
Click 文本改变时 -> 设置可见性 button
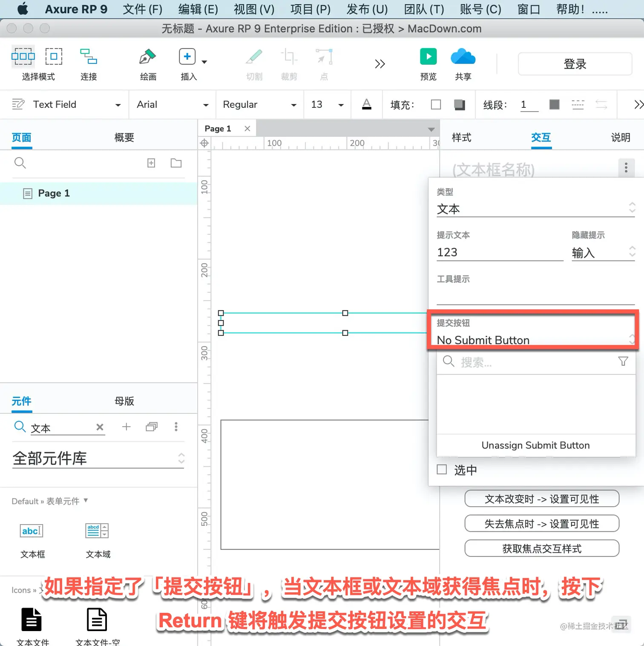click(x=542, y=499)
